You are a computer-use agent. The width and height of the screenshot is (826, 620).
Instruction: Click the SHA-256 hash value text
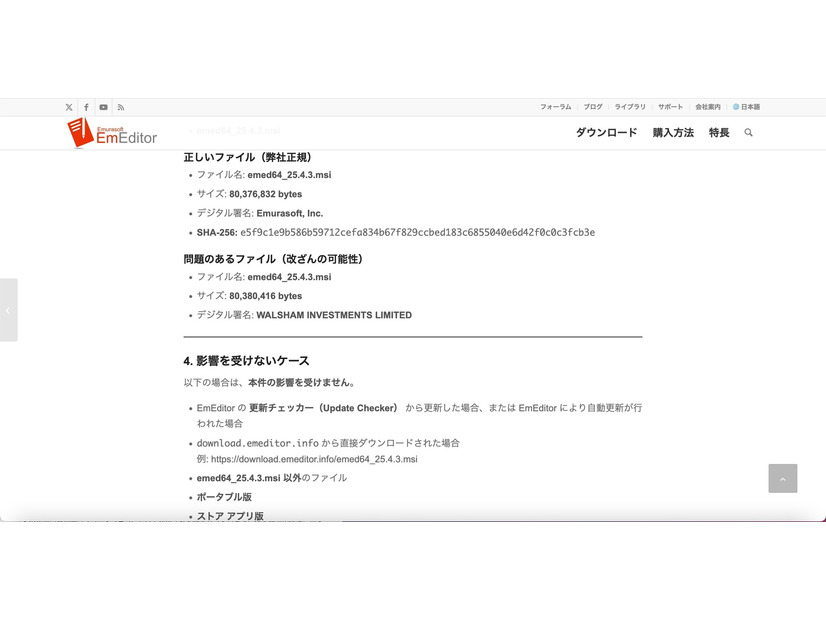pos(417,232)
